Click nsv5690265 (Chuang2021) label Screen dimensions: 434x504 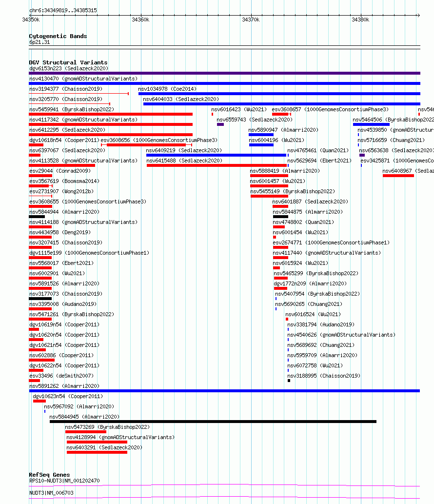click(x=309, y=305)
